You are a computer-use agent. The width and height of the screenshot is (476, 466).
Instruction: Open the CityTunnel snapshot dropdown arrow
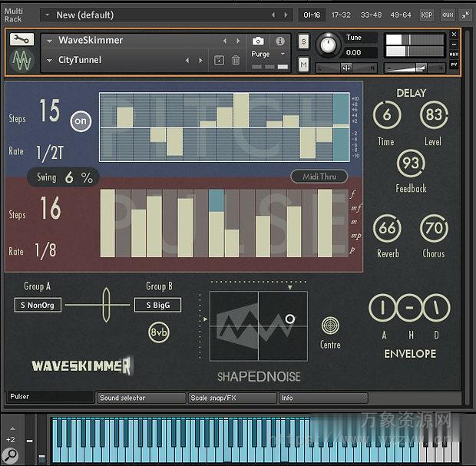point(49,61)
